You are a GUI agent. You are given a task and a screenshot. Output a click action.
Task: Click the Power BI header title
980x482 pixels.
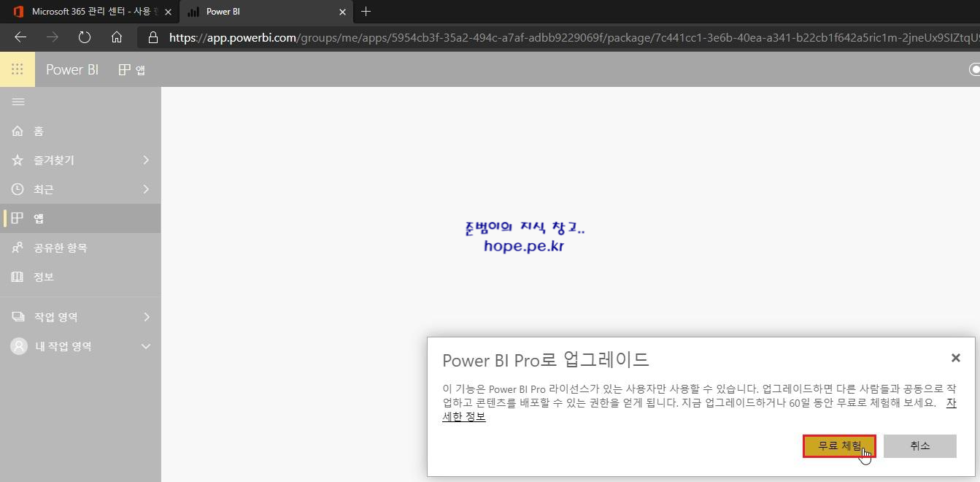tap(72, 69)
